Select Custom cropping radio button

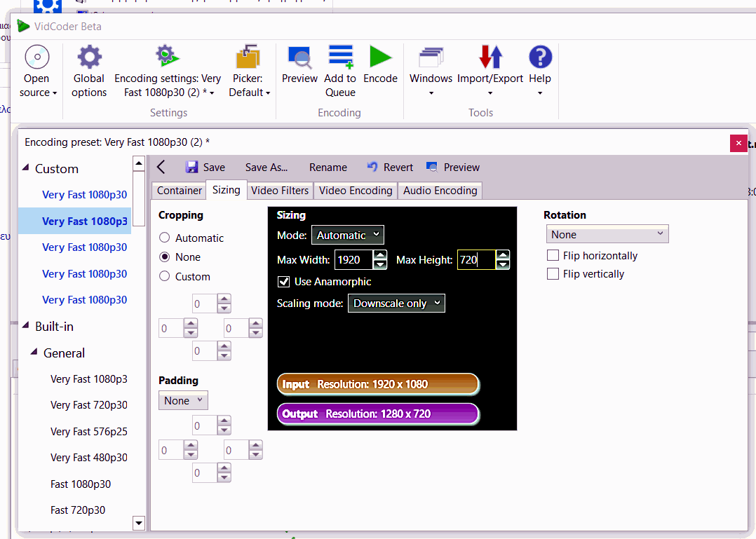164,276
